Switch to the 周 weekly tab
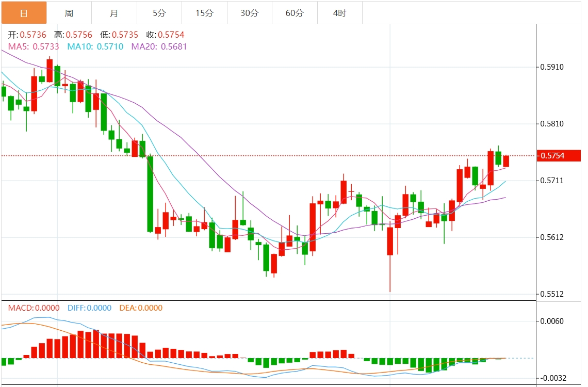Viewport: 588px width, 387px height. [x=69, y=13]
